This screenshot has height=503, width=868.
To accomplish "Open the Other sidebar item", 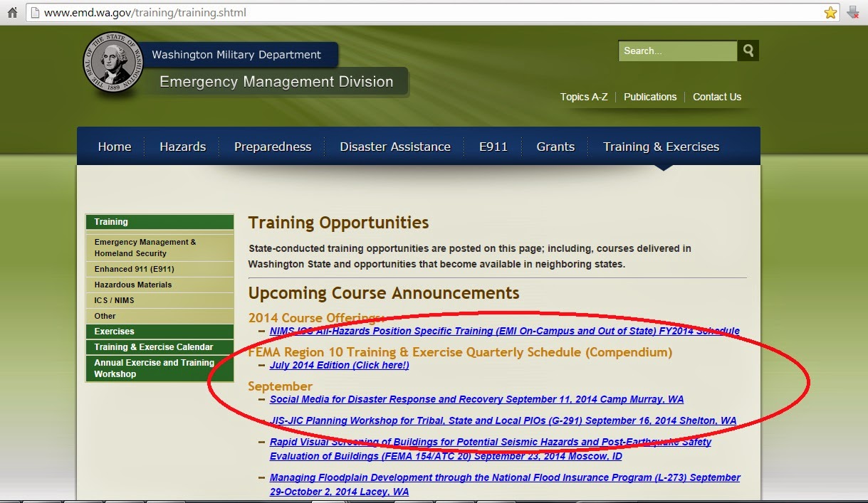I will (x=160, y=316).
